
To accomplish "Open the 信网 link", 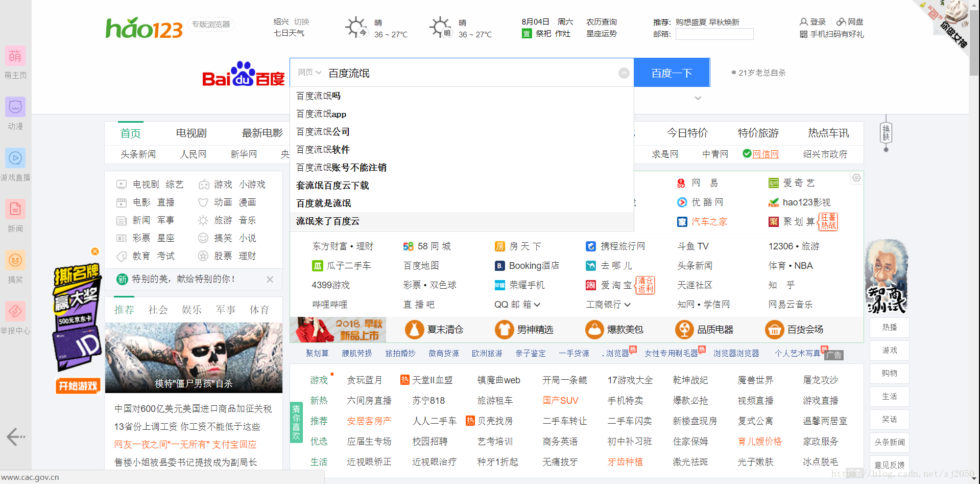I will click(766, 154).
